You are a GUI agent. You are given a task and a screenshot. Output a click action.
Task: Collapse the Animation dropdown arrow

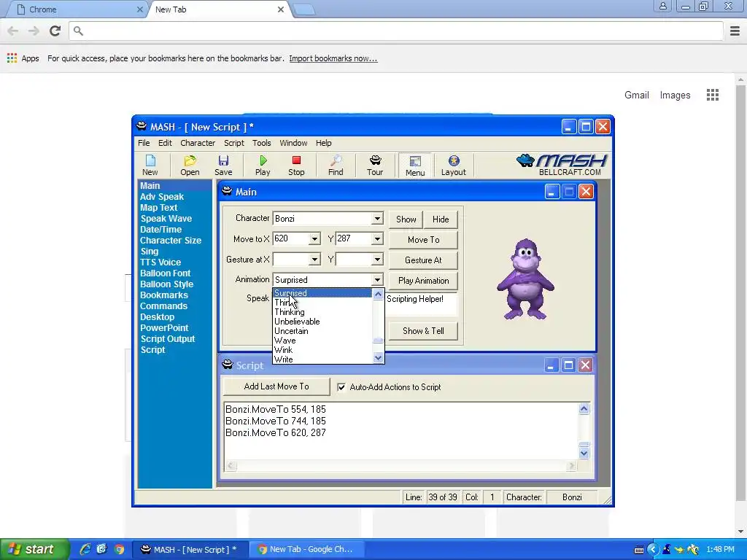(377, 280)
